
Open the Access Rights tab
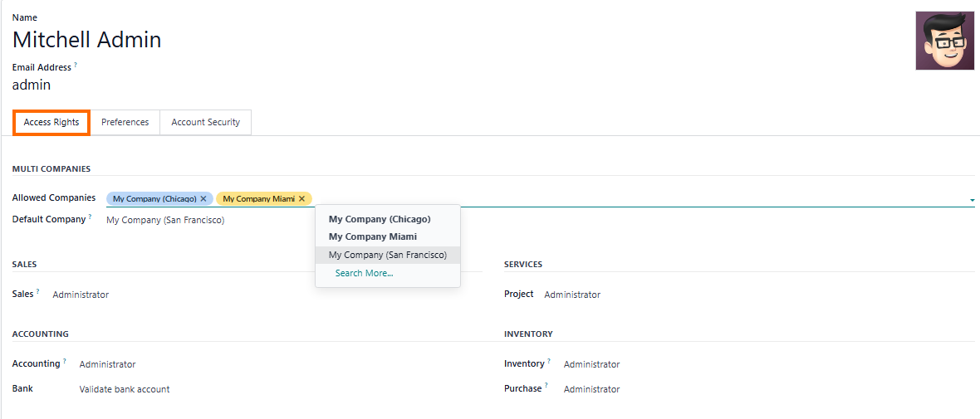point(51,123)
